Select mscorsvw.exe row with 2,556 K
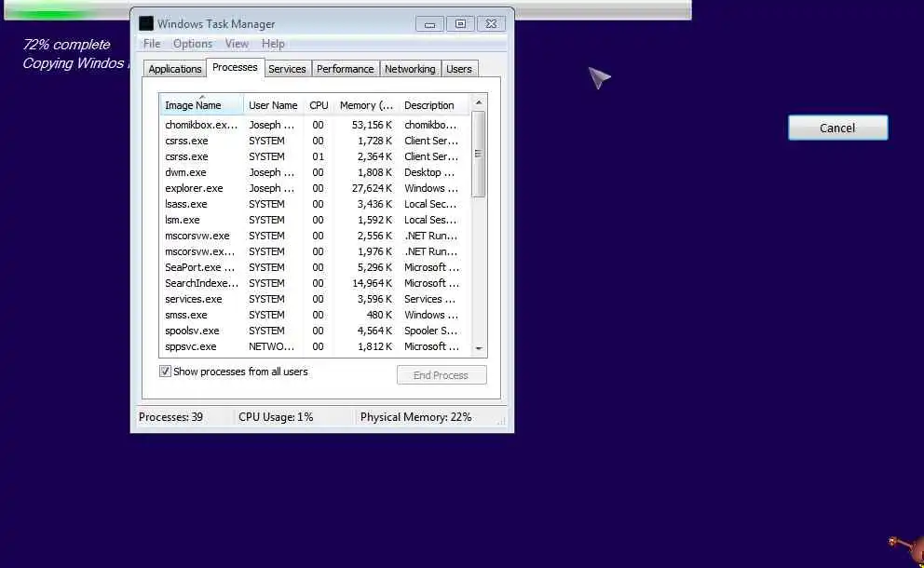The height and width of the screenshot is (568, 924). [315, 236]
